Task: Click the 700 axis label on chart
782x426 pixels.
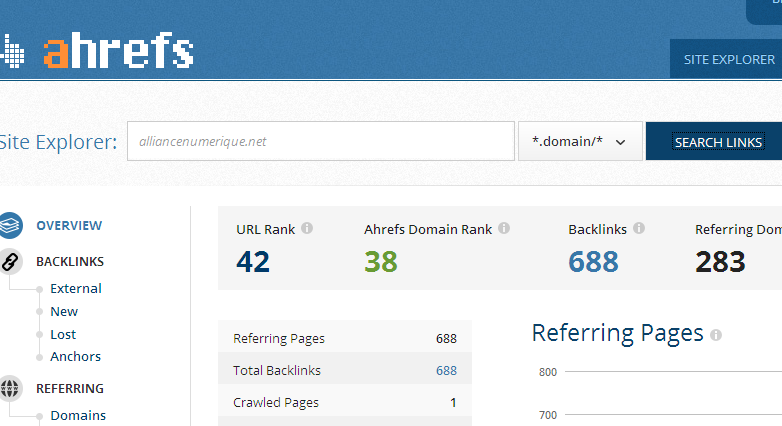Action: pyautogui.click(x=548, y=415)
